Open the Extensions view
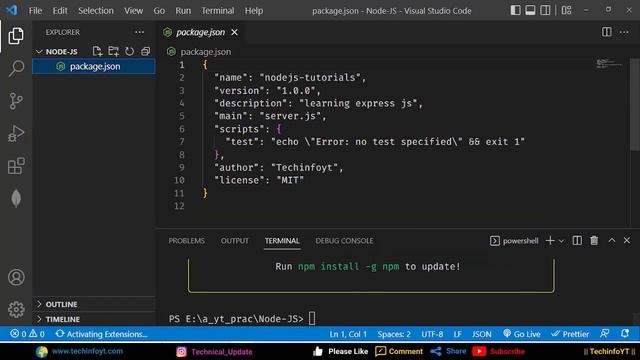The height and width of the screenshot is (360, 640). click(16, 166)
